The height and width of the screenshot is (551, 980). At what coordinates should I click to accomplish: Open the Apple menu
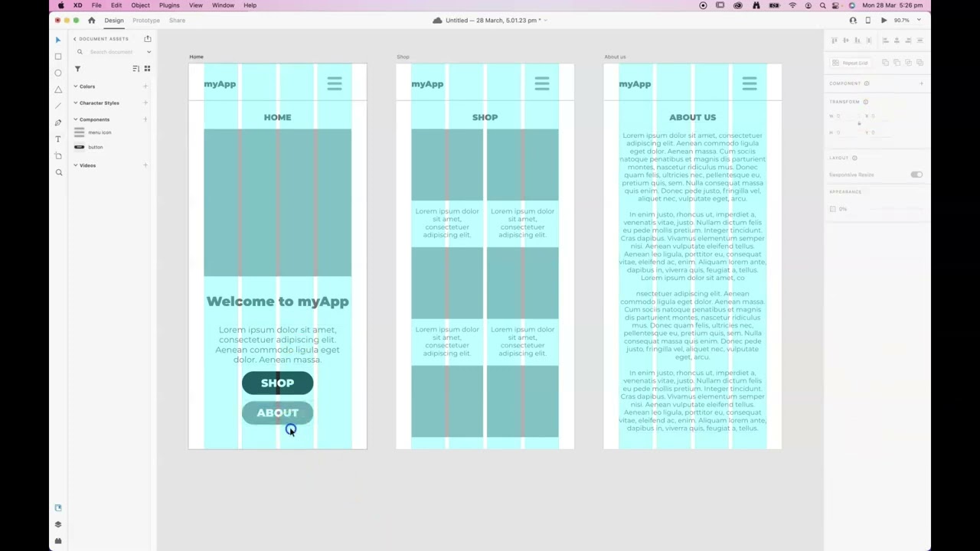pyautogui.click(x=61, y=5)
